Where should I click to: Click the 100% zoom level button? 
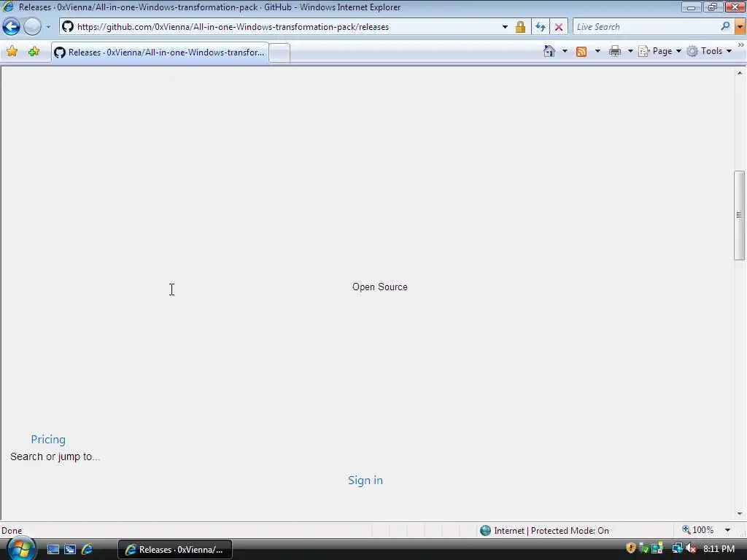click(698, 530)
